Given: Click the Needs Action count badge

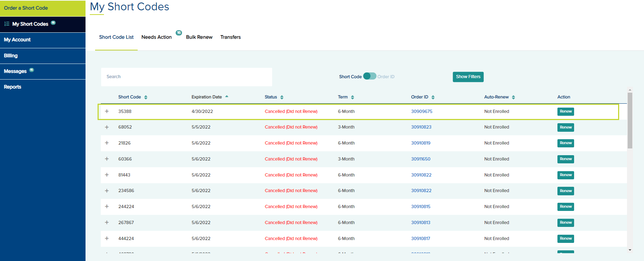Looking at the screenshot, I should pyautogui.click(x=179, y=33).
